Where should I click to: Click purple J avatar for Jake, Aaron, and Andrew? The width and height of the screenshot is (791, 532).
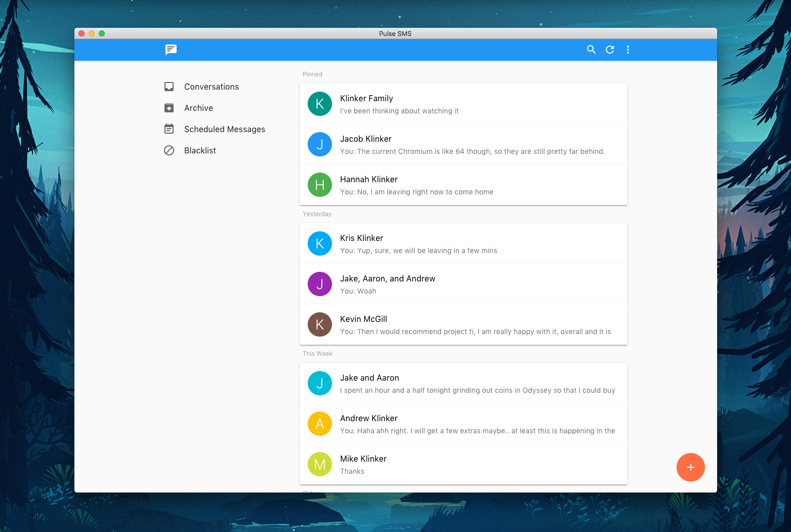[320, 284]
